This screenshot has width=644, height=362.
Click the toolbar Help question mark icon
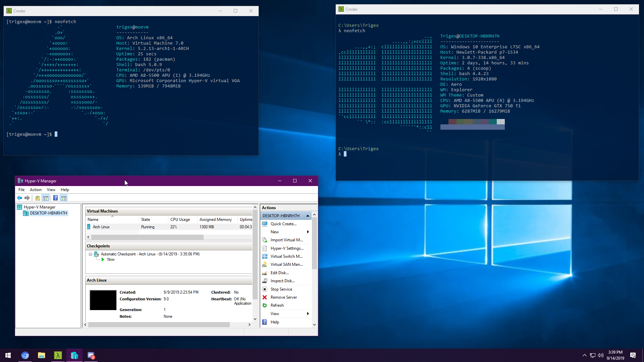pyautogui.click(x=55, y=198)
